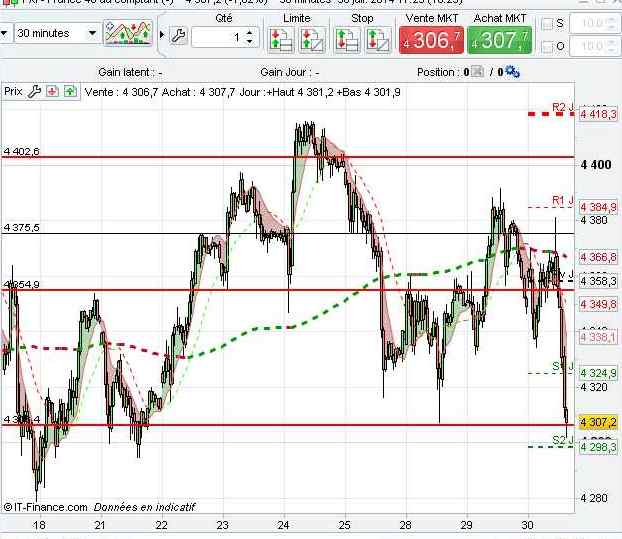622x539 pixels.
Task: Click the R2 J 4 418,3 pivot label
Action: [598, 114]
